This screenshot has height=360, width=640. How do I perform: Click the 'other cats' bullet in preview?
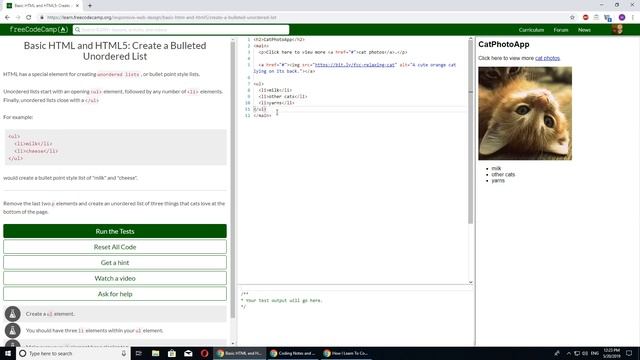(503, 174)
